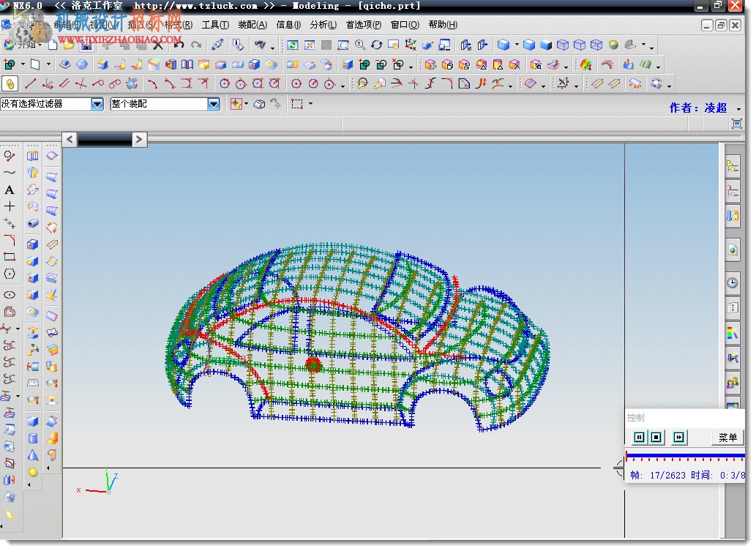Click the Cylinder primitive icon
Screen dimensions: 756x551
click(x=33, y=438)
